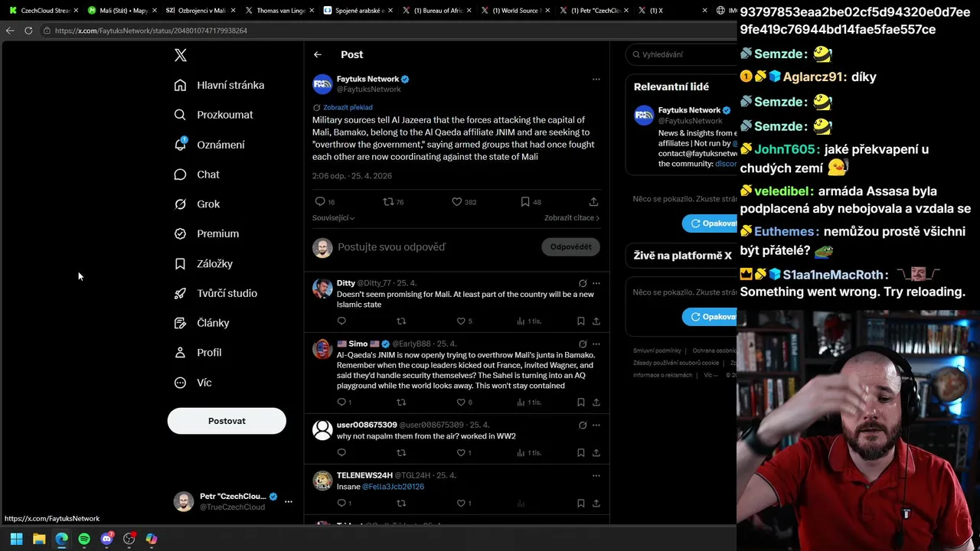Bookmark TELENEWS24H reply
980x551 pixels.
click(x=580, y=503)
